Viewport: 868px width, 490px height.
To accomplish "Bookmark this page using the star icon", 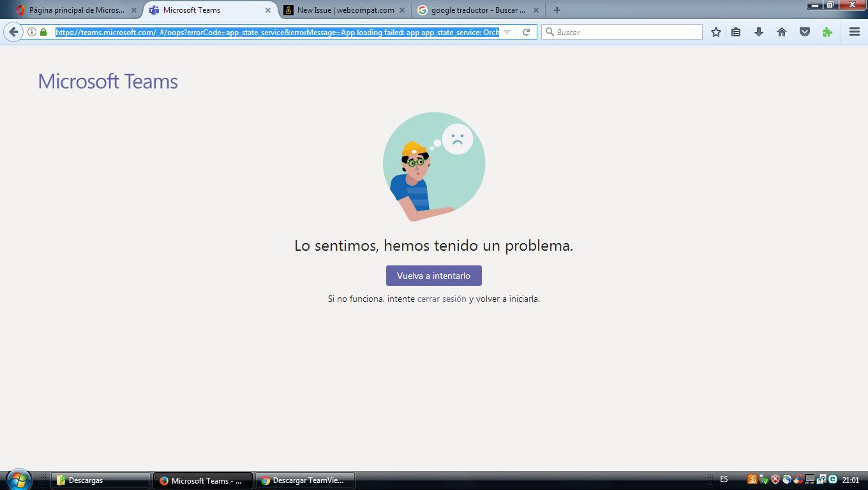I will point(715,31).
